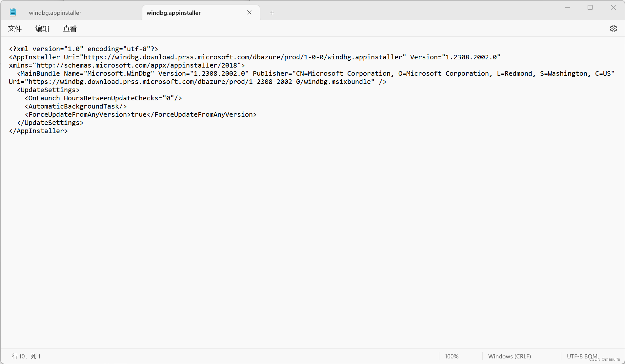Click Version="1.2308.2002.0" on AppInstaller line
This screenshot has width=625, height=364.
[455, 57]
